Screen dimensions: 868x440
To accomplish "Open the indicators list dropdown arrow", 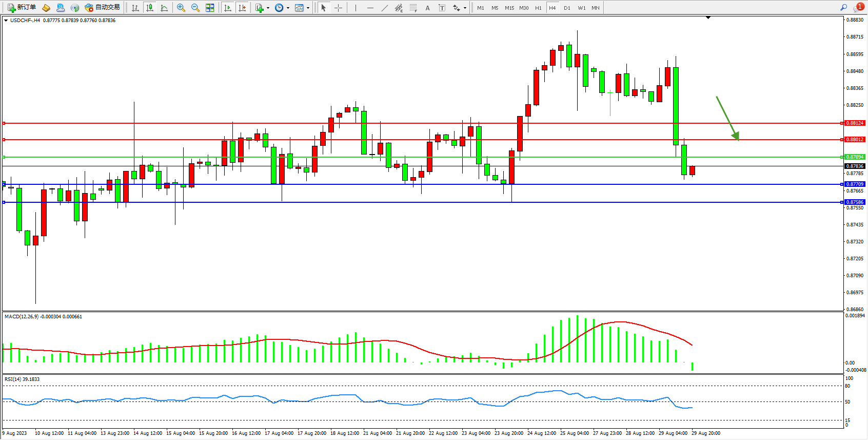I will [x=268, y=8].
